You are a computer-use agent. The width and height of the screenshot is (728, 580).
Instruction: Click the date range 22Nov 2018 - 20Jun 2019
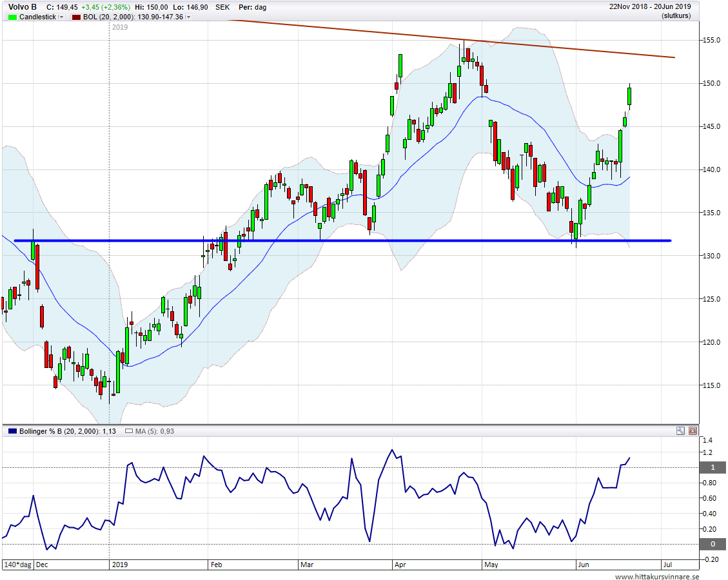(650, 6)
